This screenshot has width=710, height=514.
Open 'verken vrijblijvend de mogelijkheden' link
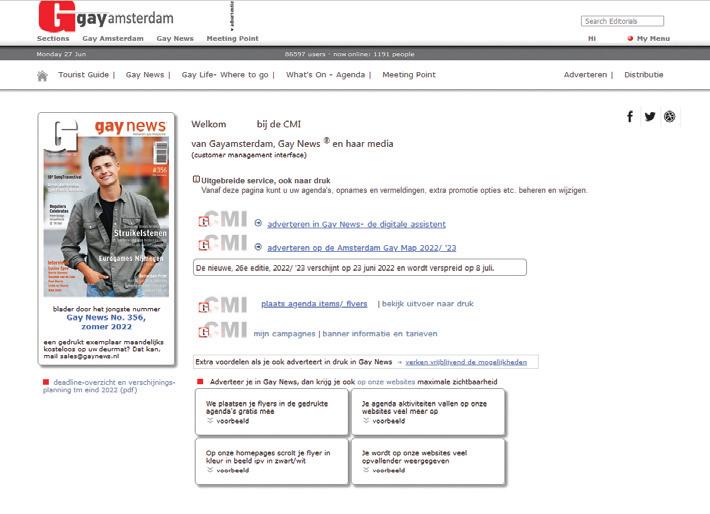466,362
